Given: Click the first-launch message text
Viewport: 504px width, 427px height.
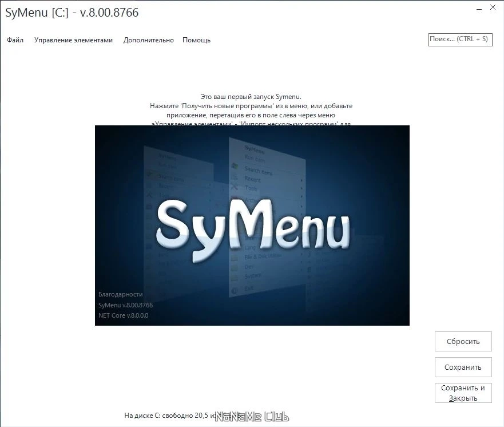Looking at the screenshot, I should pos(251,110).
